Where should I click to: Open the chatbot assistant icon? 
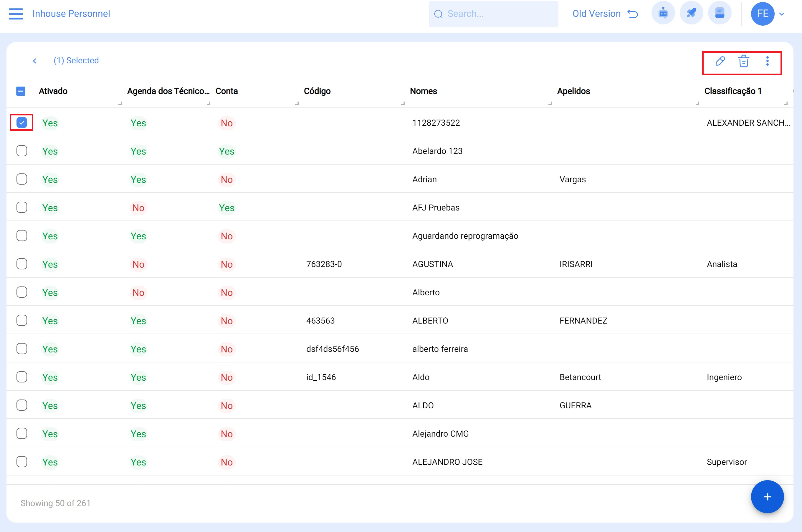663,13
